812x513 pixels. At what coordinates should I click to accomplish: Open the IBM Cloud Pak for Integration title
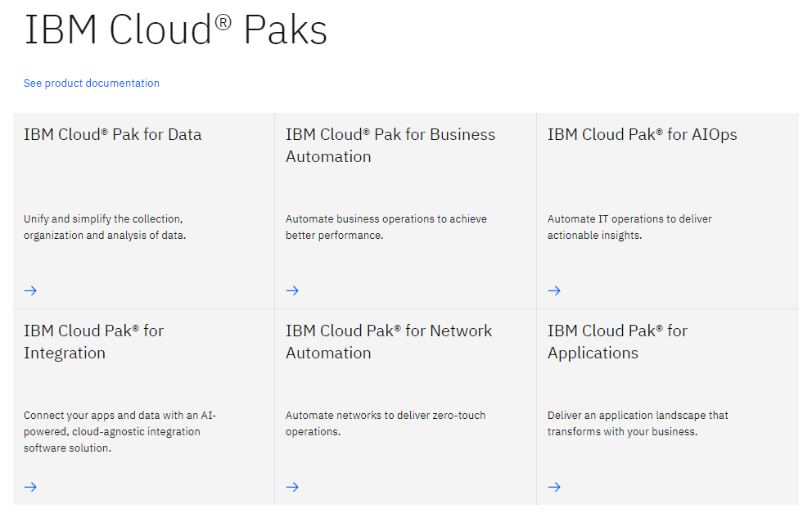pos(93,342)
